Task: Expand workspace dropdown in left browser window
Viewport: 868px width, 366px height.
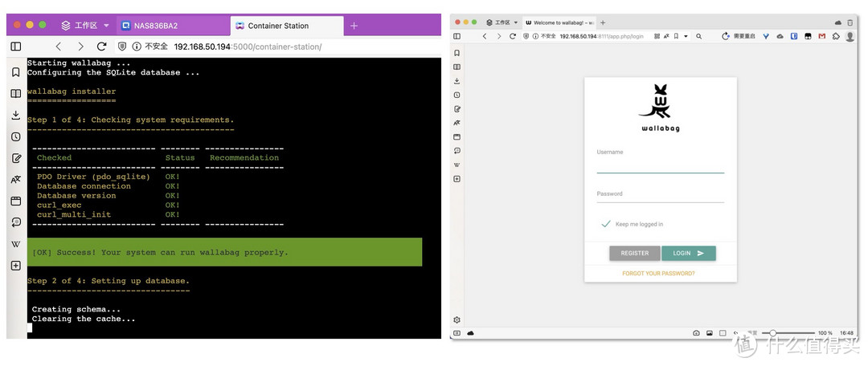Action: [106, 26]
